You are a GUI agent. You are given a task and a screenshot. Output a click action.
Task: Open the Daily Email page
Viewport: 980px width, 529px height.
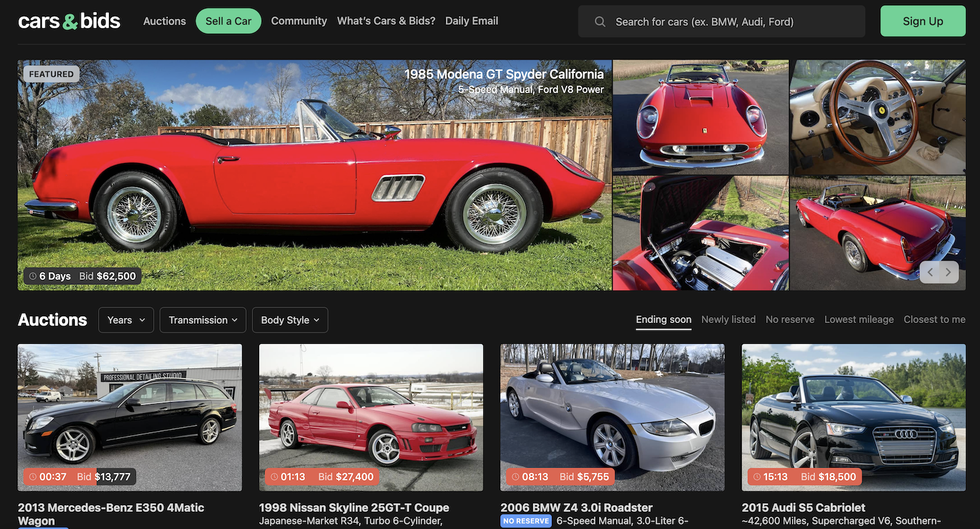[x=472, y=21]
